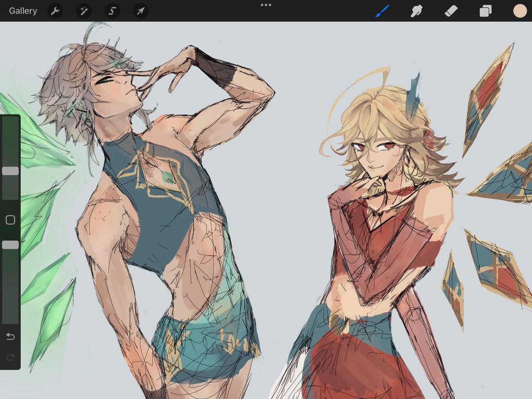Tap the three-dot multitasking indicator at top
This screenshot has width=532, height=399.
click(x=266, y=5)
